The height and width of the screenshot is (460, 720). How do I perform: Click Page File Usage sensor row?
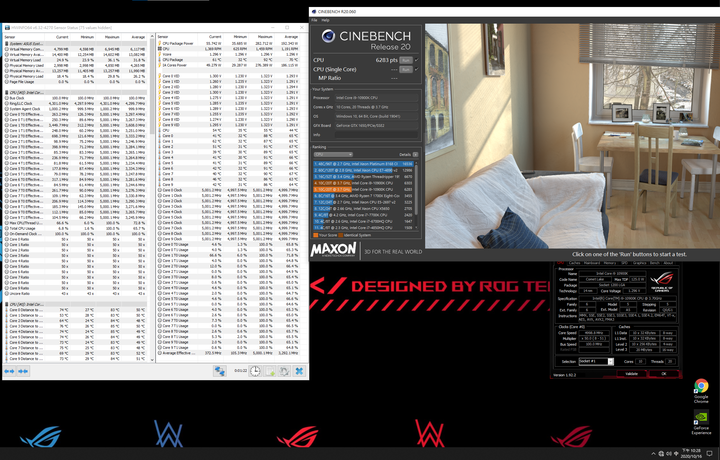click(76, 82)
